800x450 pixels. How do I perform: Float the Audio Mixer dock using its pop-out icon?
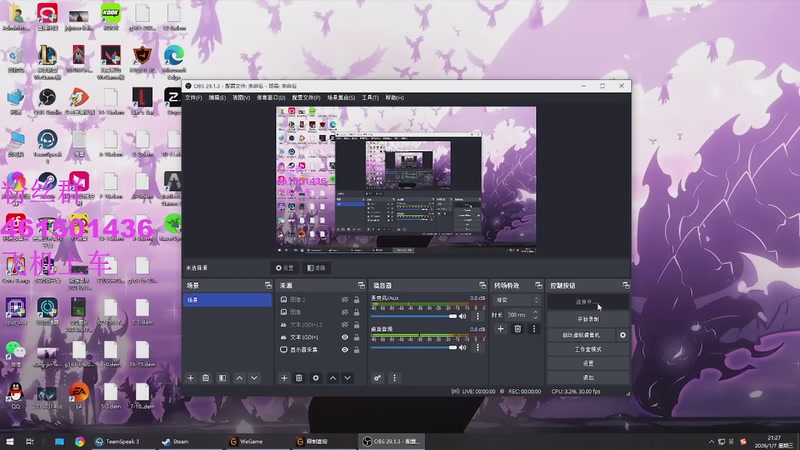(x=482, y=286)
